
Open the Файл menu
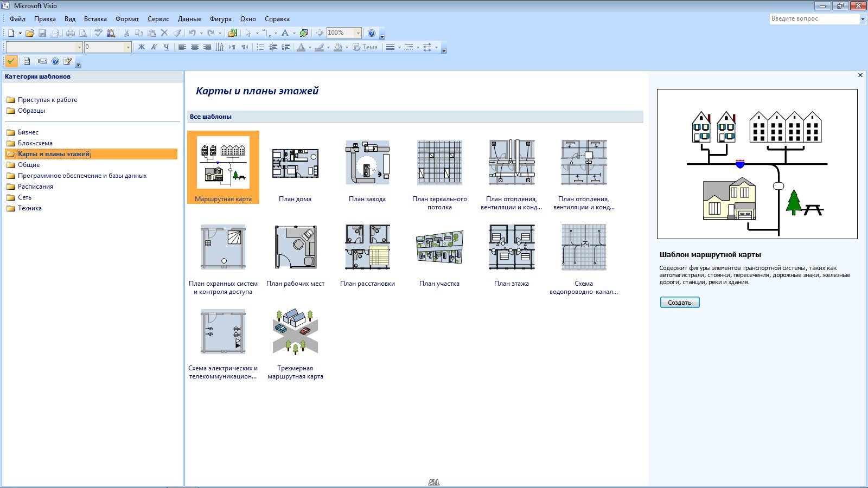click(17, 19)
